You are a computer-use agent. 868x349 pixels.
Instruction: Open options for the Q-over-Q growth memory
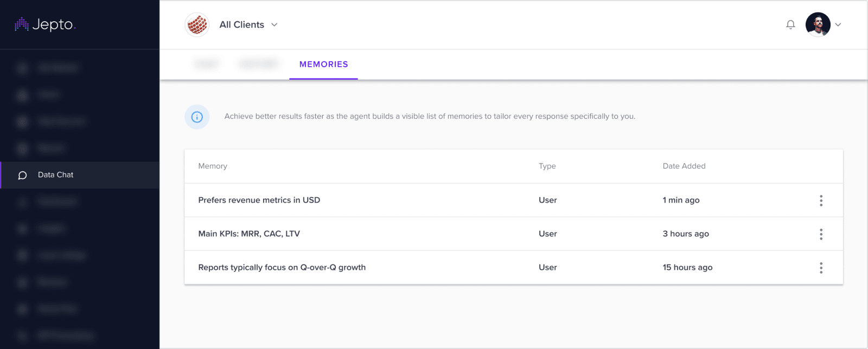pos(821,268)
